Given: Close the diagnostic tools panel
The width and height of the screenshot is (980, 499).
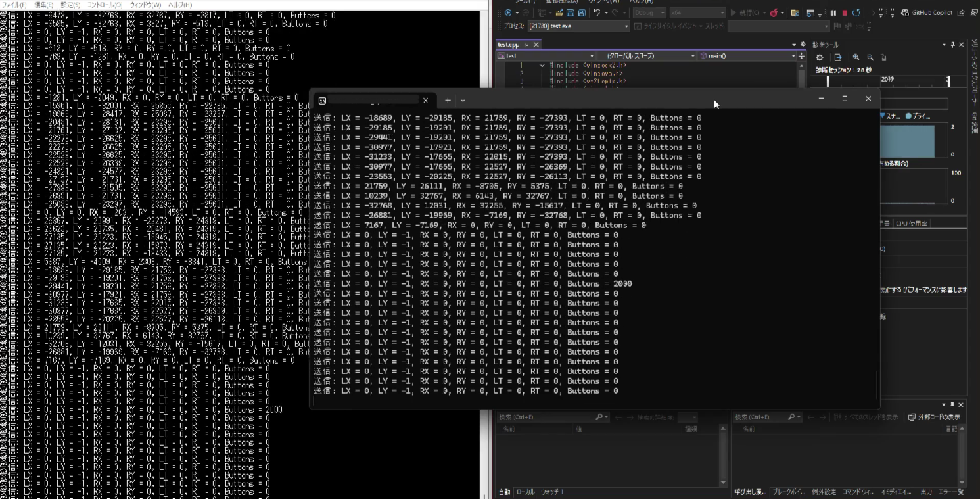Looking at the screenshot, I should [x=962, y=45].
